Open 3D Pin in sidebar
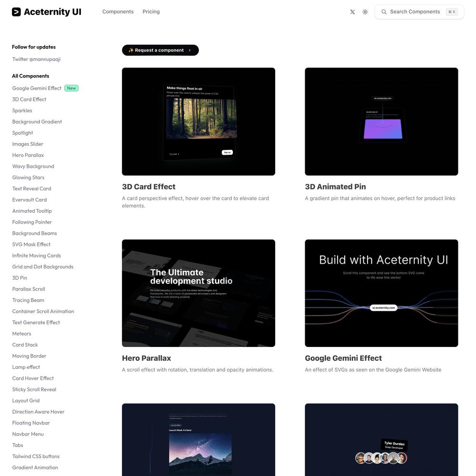 [20, 278]
